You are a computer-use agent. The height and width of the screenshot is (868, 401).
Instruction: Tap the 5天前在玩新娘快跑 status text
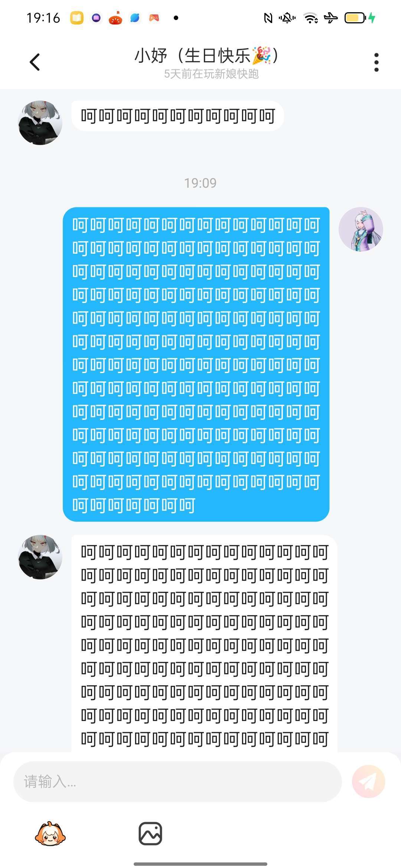211,74
